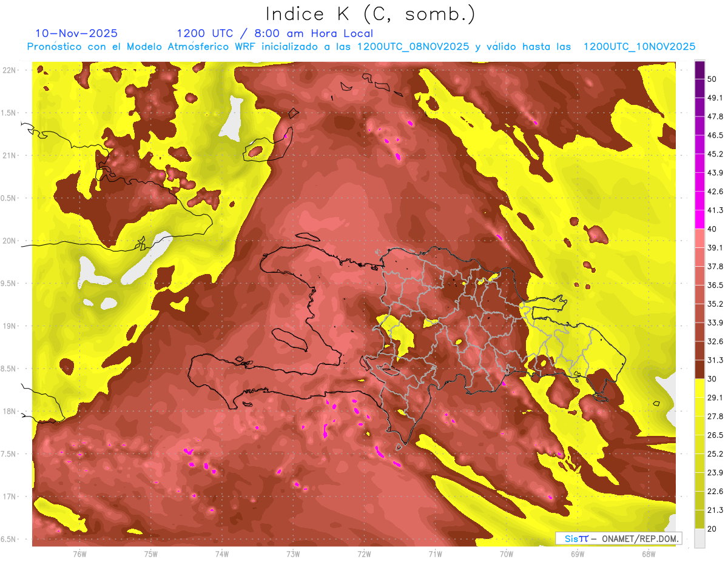Click the latitude axis label "21N"
Image resolution: width=728 pixels, height=562 pixels.
[10, 155]
